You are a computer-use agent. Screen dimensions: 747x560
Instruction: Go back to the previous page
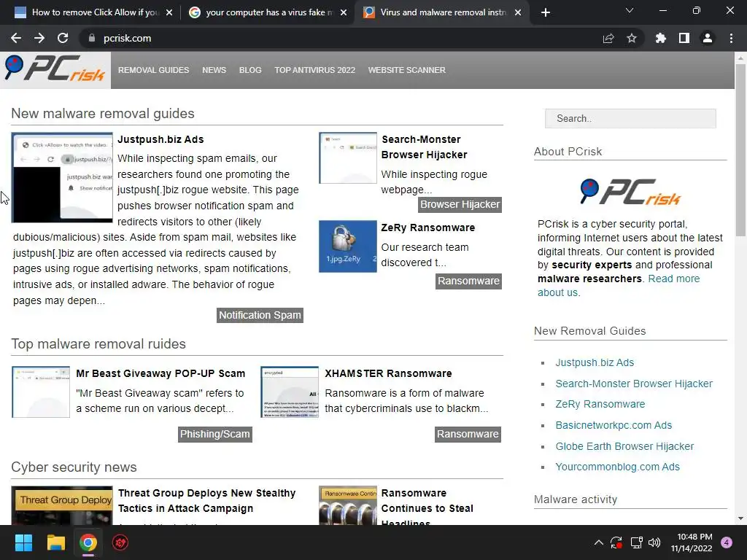pyautogui.click(x=16, y=38)
